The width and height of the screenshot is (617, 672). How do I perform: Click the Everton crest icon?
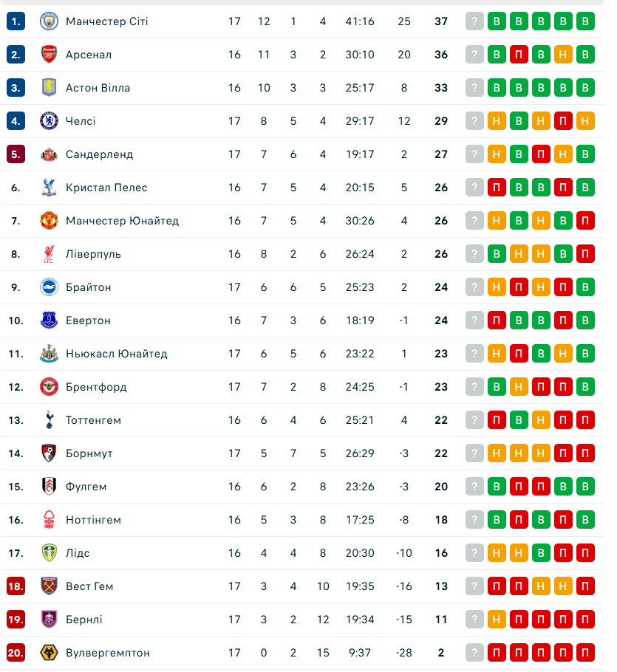[49, 320]
